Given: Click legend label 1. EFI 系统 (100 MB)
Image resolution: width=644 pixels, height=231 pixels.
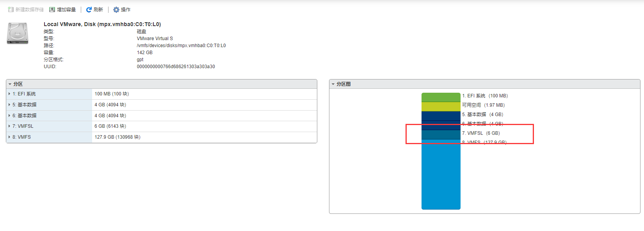Looking at the screenshot, I should (485, 96).
